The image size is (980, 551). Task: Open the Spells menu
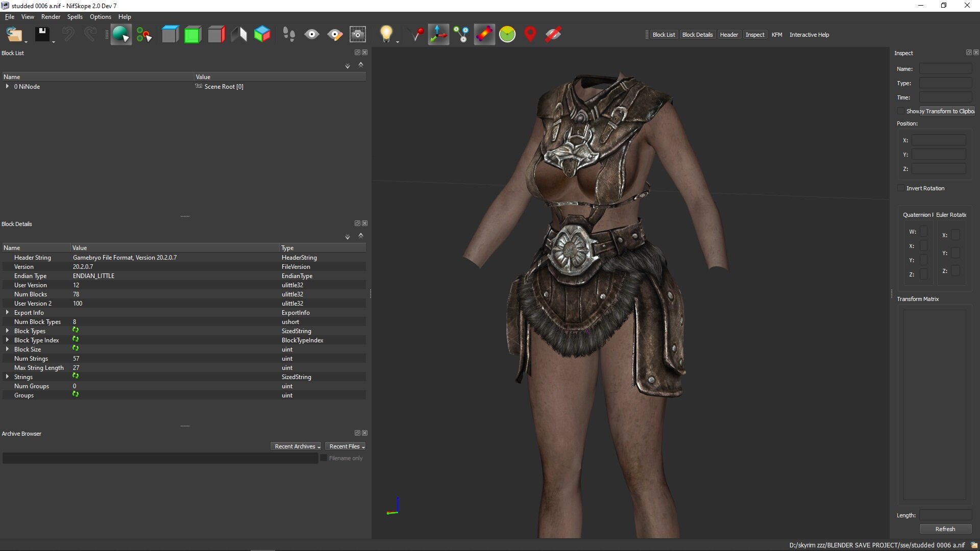(75, 17)
